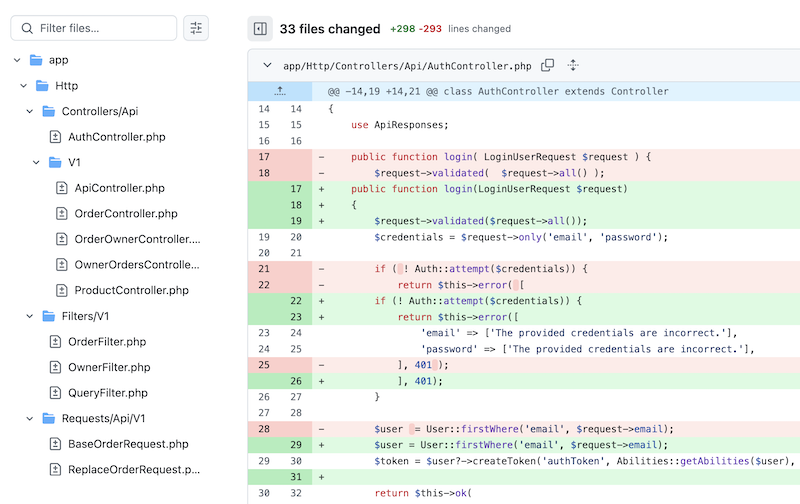800x504 pixels.
Task: Select ApiController.php in the tree
Action: [x=119, y=188]
